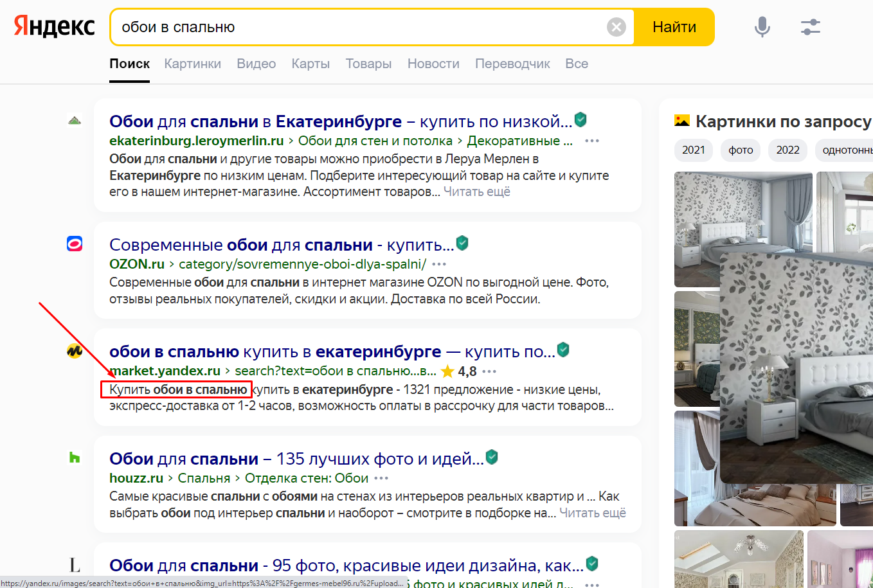This screenshot has width=873, height=588.
Task: Click verified badge on '95 фото' result
Action: pyautogui.click(x=592, y=564)
